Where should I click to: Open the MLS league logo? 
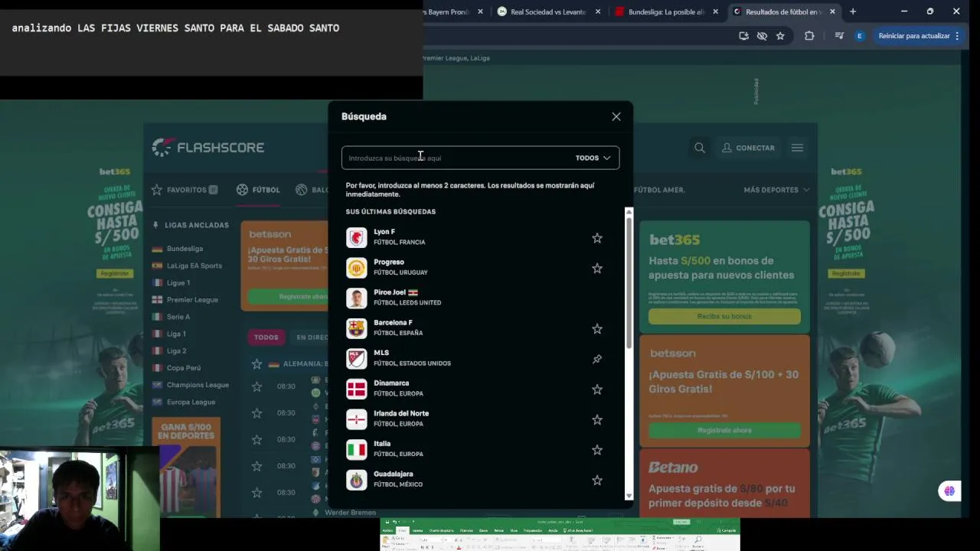[357, 358]
